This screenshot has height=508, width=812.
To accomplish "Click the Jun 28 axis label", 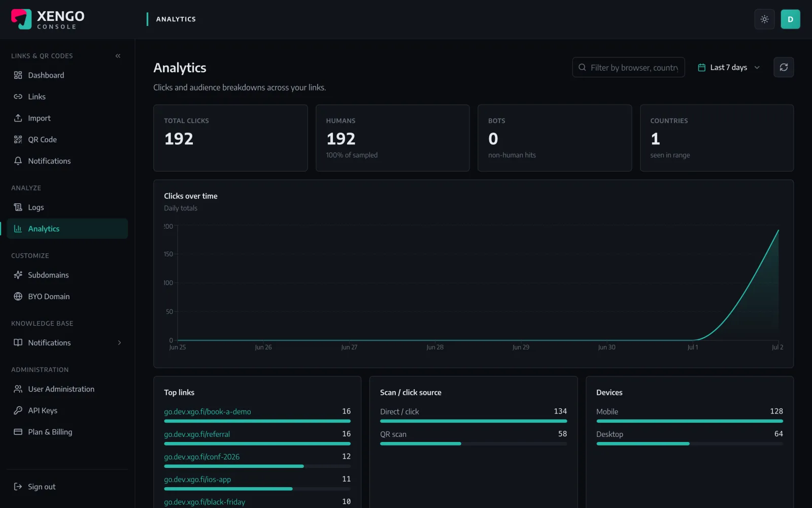I will pyautogui.click(x=435, y=347).
